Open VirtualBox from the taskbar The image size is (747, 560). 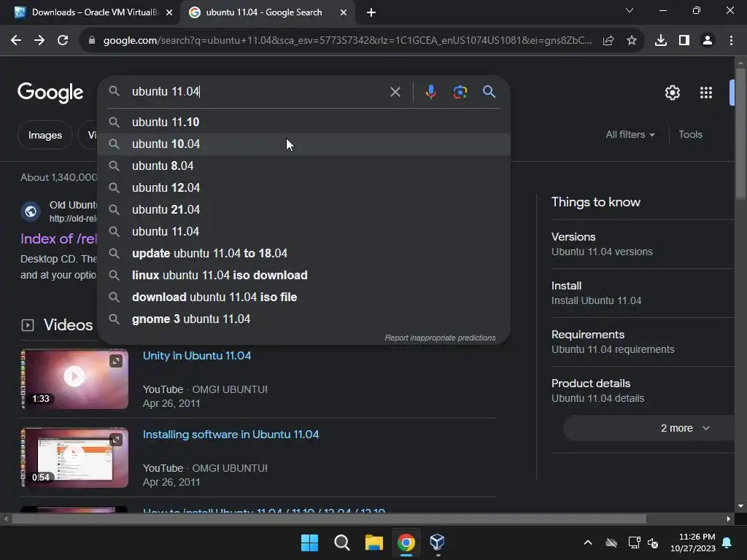point(438,542)
